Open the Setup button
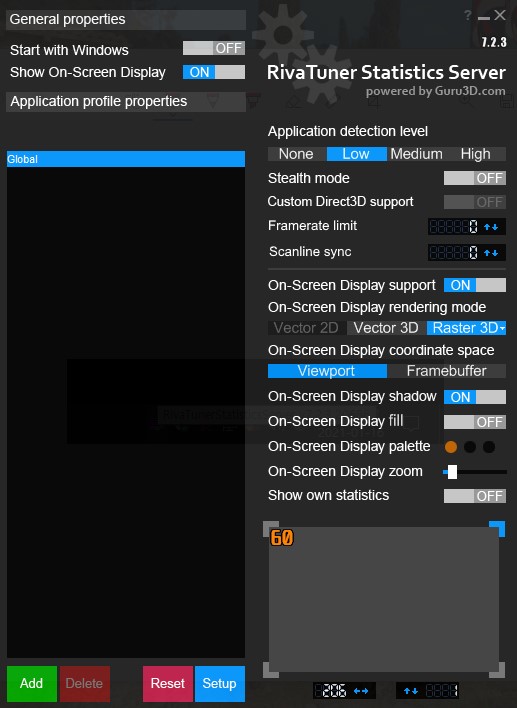Screen dimensions: 517x708 219,684
